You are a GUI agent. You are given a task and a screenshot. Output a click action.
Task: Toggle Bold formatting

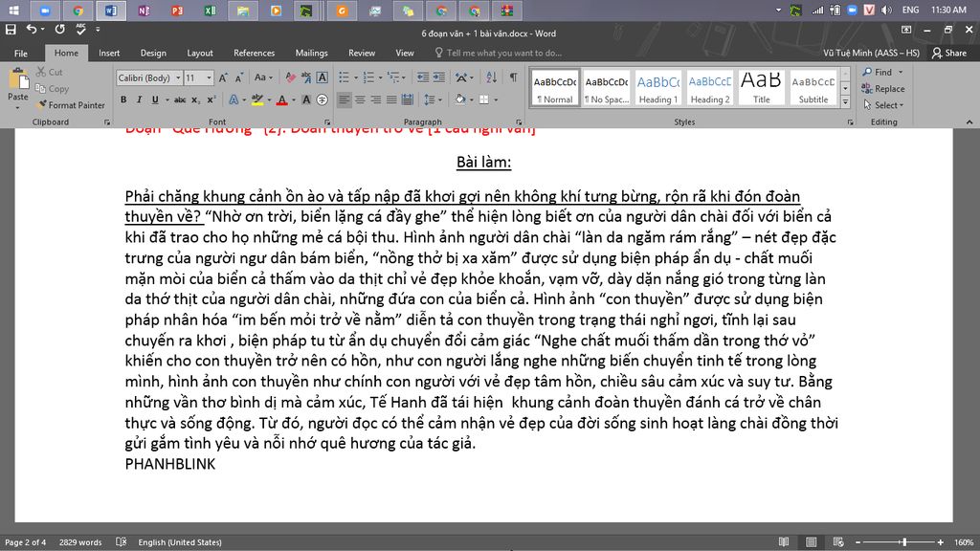[x=123, y=99]
